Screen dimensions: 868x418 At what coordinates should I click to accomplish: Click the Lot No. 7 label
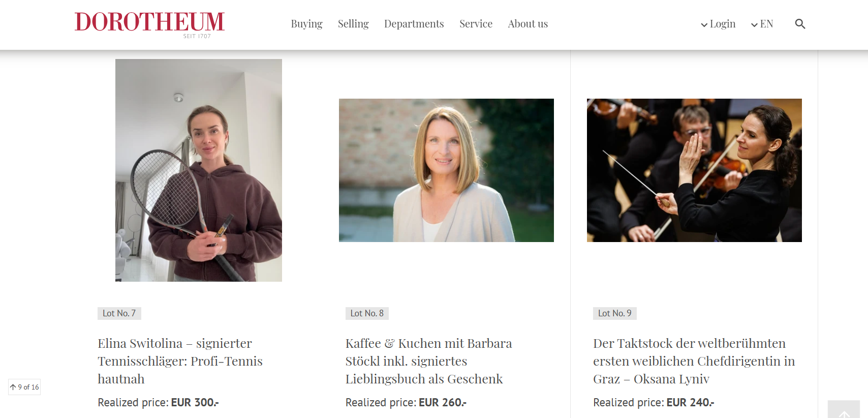point(119,313)
